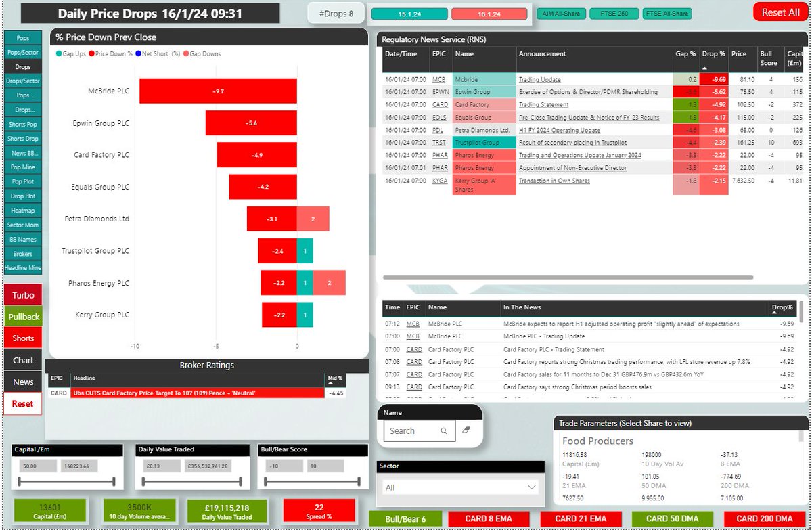812x530 pixels.
Task: Sort by the Gap % column header
Action: (x=685, y=54)
